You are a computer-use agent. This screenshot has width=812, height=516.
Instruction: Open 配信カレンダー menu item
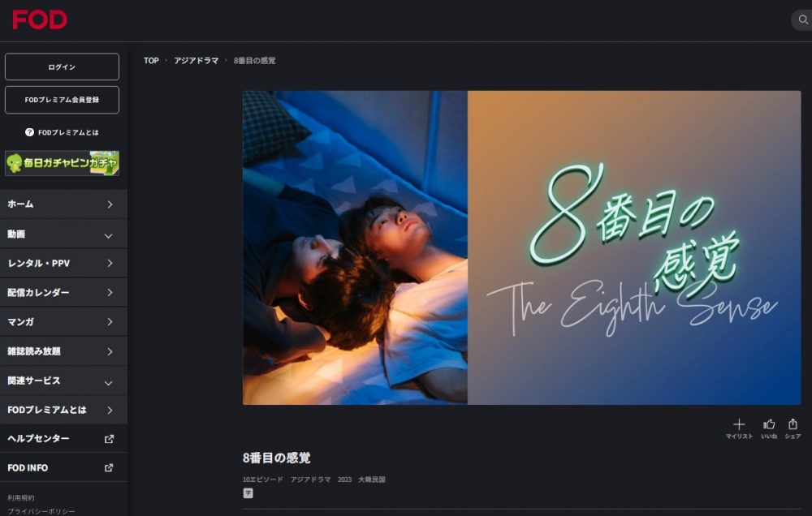click(63, 292)
